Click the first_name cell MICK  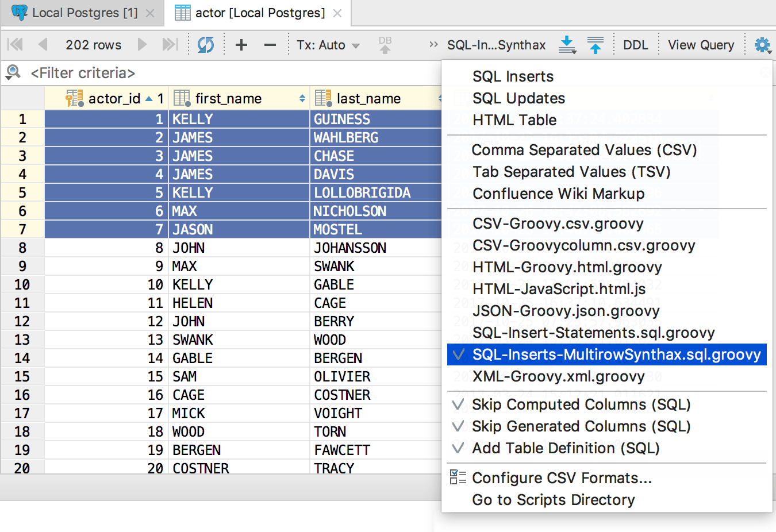[x=239, y=413]
